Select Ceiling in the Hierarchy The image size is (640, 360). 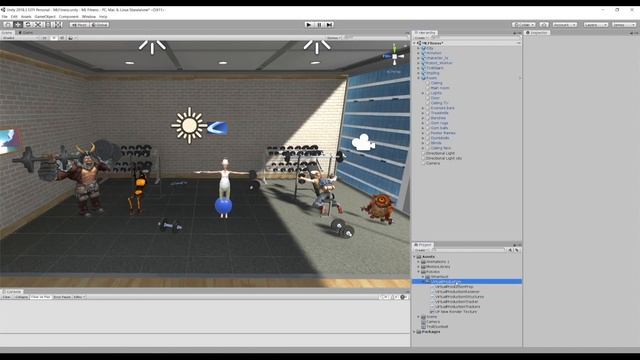click(436, 83)
